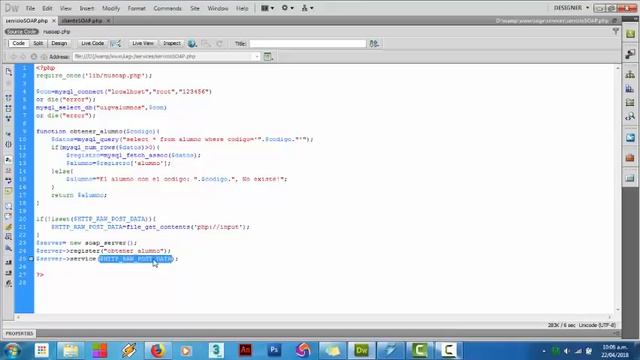Close the clienteSOAP.php tab
Viewport: 640px width, 360px height.
(109, 20)
